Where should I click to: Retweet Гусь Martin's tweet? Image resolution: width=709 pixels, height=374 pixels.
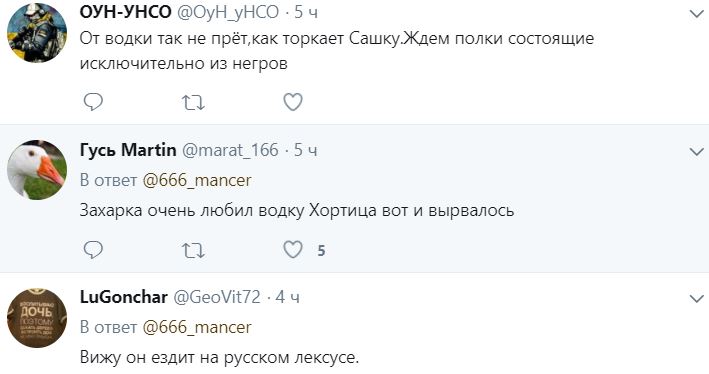pos(193,250)
